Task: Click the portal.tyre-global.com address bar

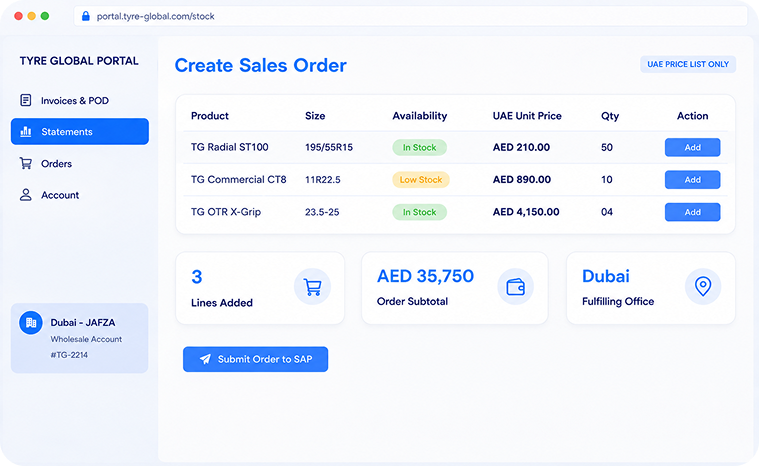Action: click(x=410, y=16)
